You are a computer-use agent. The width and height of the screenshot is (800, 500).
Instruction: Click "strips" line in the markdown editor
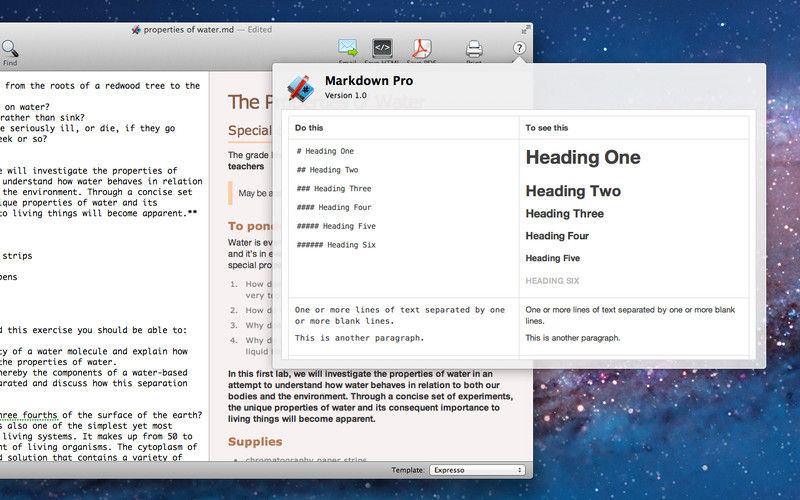(16, 256)
